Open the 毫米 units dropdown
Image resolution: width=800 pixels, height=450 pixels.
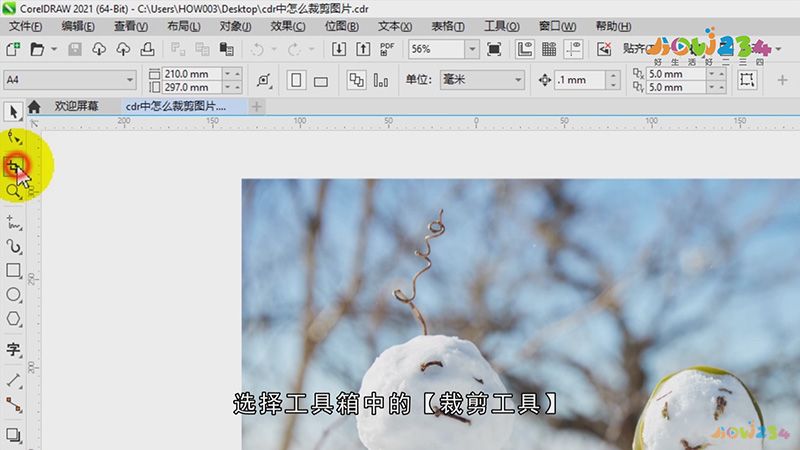coord(518,80)
